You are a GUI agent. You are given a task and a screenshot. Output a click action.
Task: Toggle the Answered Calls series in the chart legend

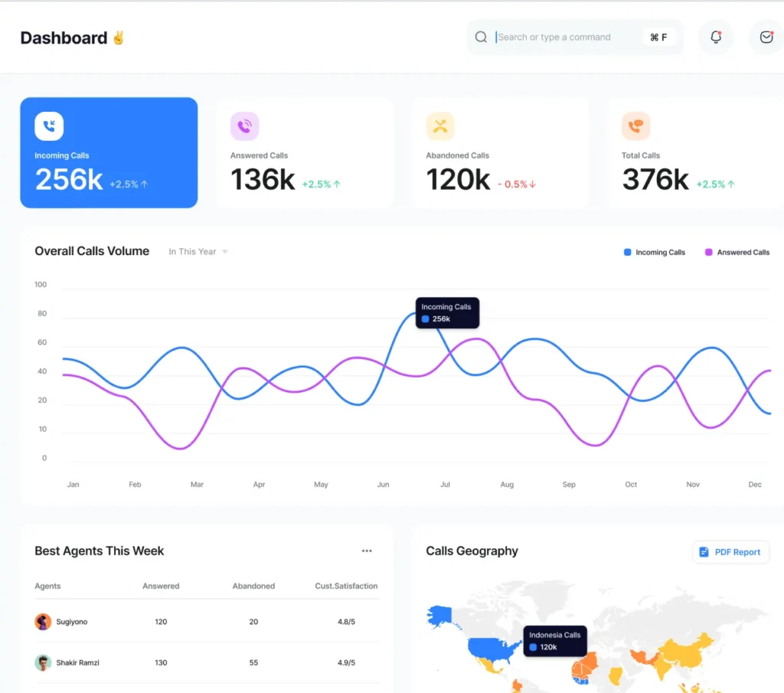[x=737, y=251]
